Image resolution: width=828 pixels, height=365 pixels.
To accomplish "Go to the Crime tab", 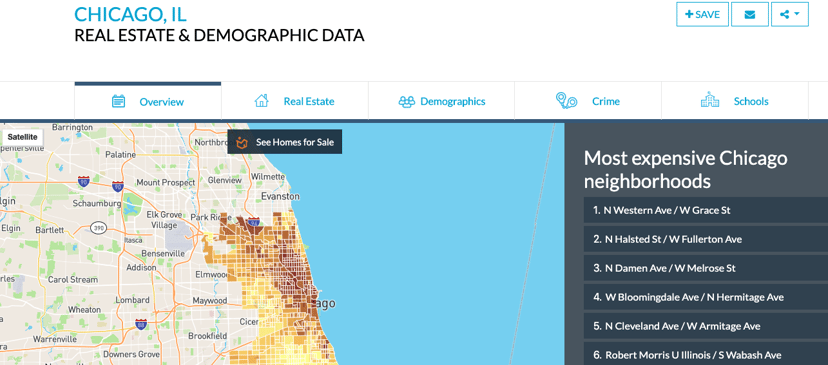I will click(x=588, y=101).
